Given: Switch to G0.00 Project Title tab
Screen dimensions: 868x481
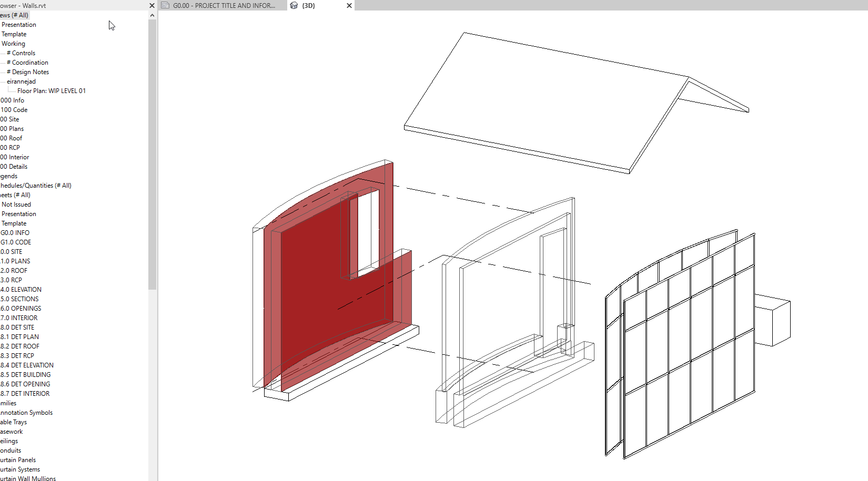Looking at the screenshot, I should tap(224, 5).
